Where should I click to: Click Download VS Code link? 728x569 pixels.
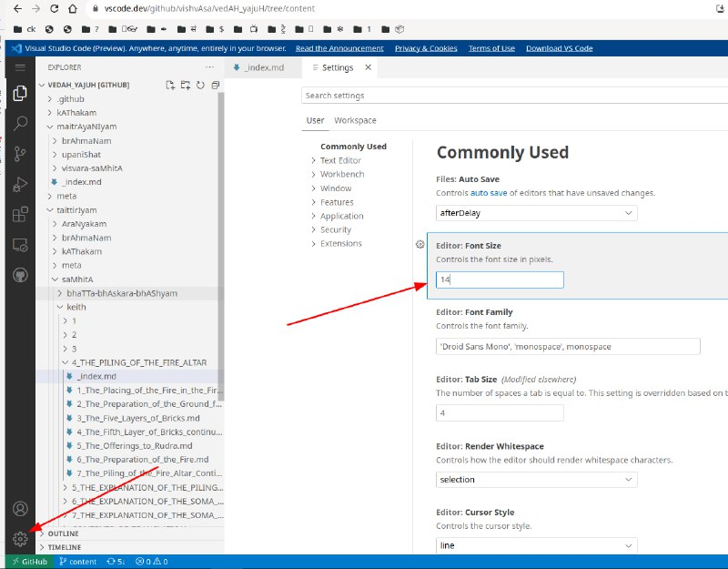click(x=559, y=48)
